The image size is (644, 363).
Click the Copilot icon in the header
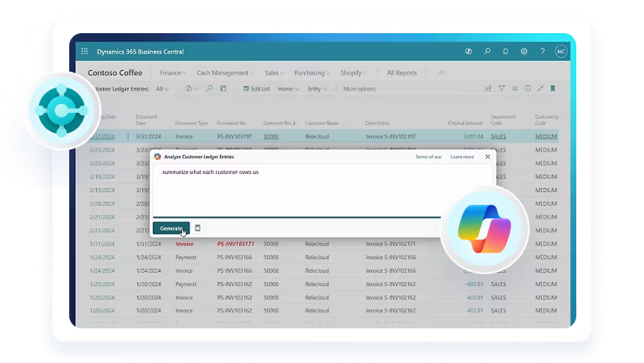[x=469, y=52]
